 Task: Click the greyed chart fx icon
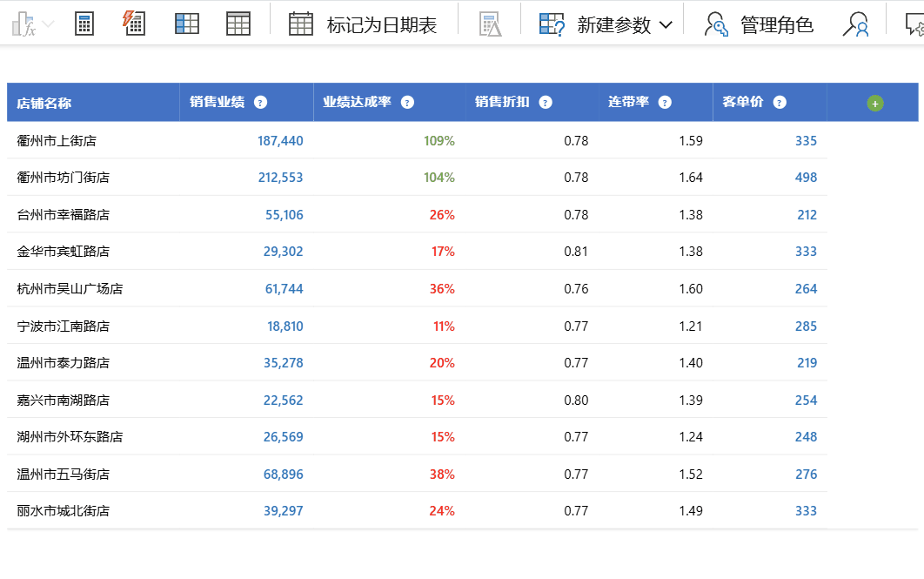pyautogui.click(x=23, y=24)
